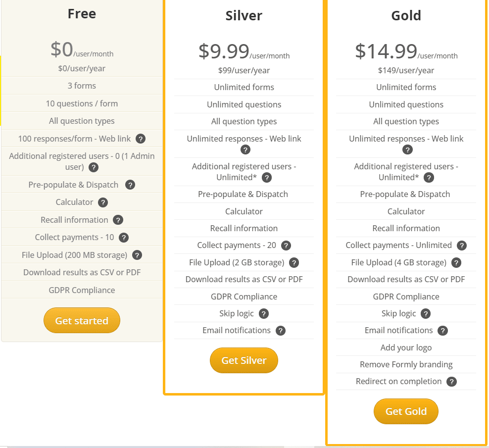This screenshot has height=448, width=489.
Task: Open the Redirect on completion tooltip
Action: (451, 382)
